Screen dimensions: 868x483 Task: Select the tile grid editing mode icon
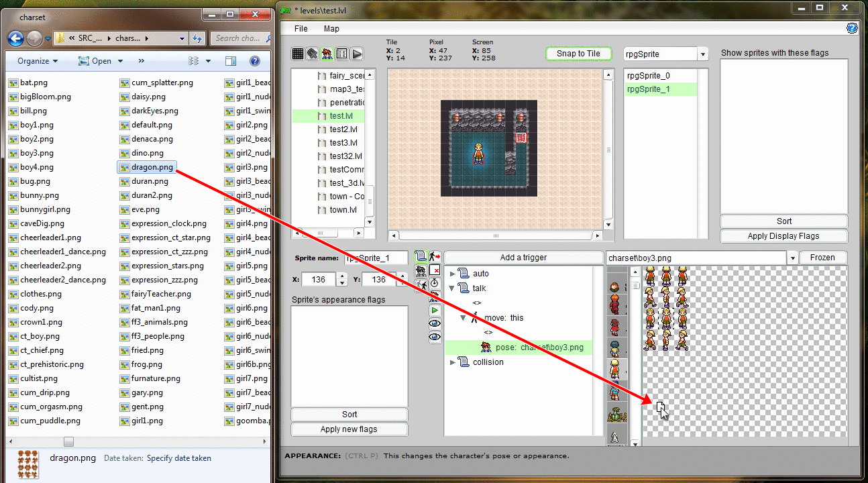point(298,54)
